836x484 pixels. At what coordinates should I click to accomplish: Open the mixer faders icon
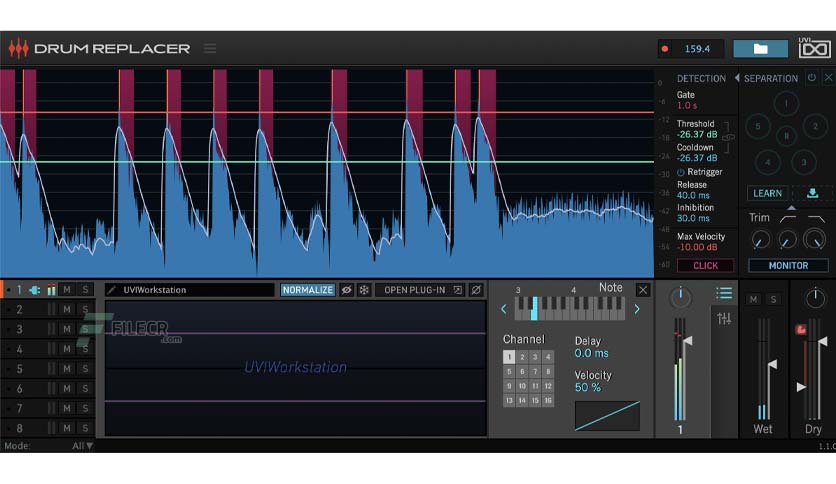click(x=724, y=319)
